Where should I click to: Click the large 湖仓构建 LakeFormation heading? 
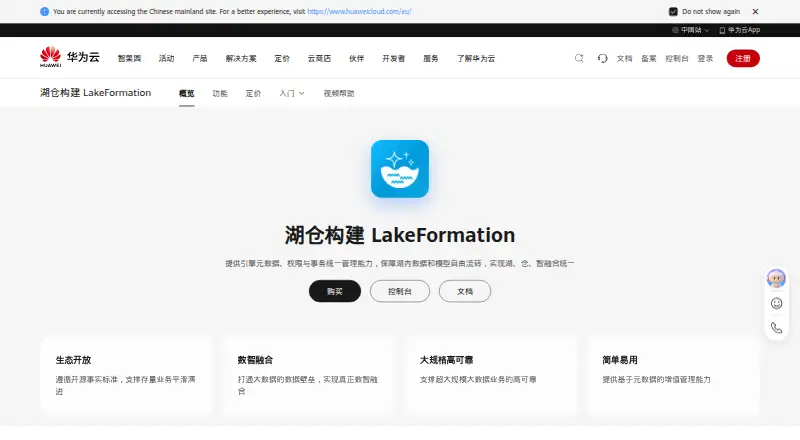click(400, 235)
